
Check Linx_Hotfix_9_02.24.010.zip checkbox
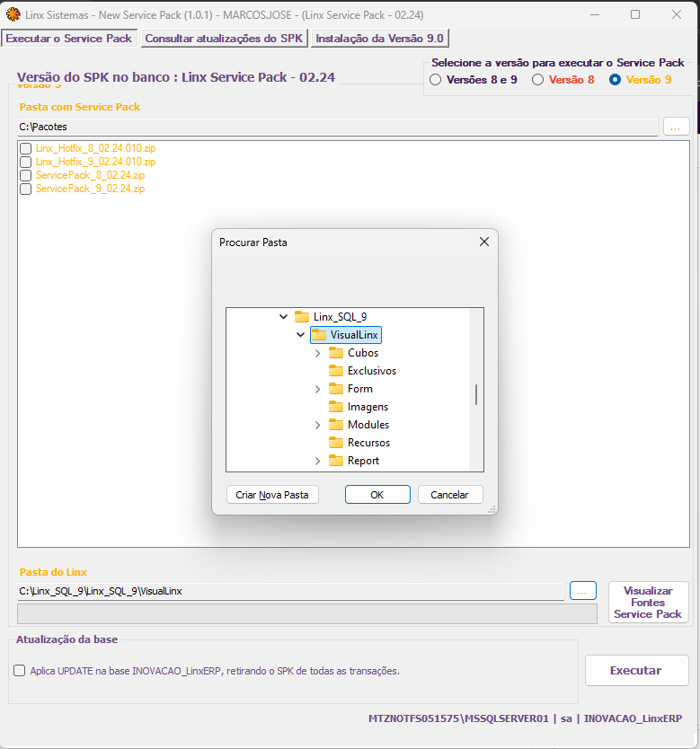pyautogui.click(x=26, y=162)
